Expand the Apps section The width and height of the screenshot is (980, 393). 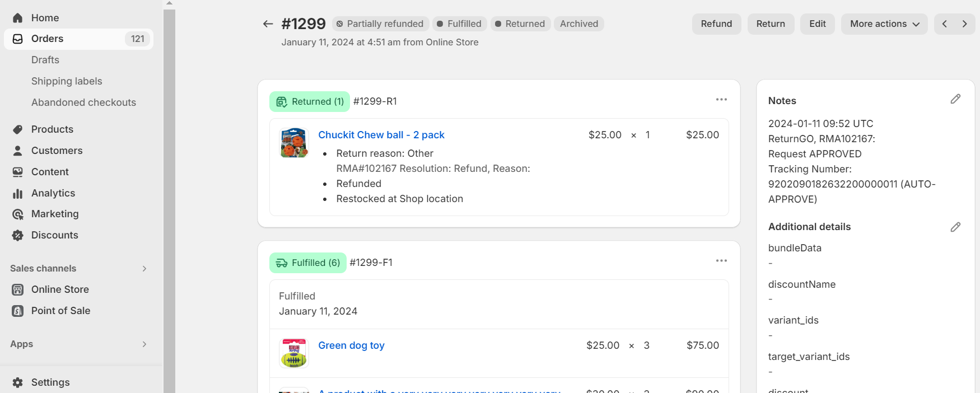click(x=144, y=344)
